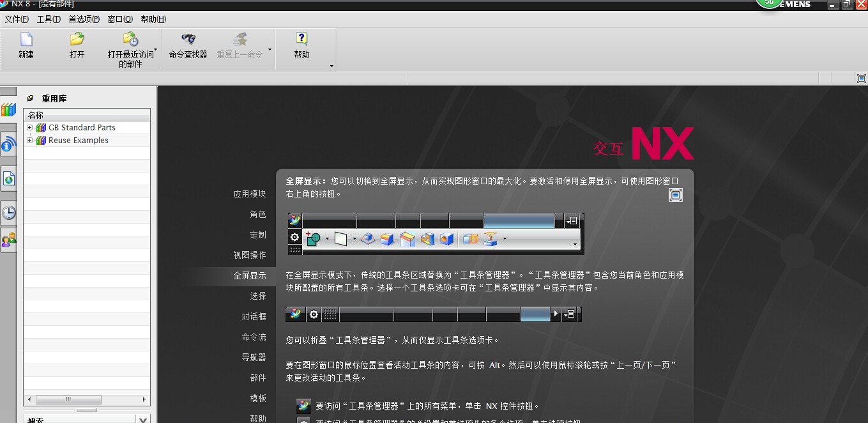
Task: Click the books icon of Reuse Examples
Action: pyautogui.click(x=41, y=141)
